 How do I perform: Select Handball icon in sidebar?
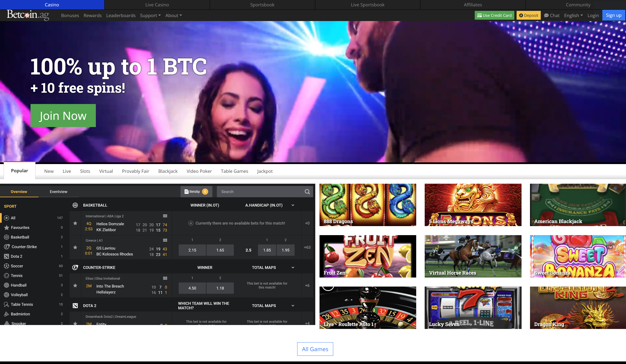(7, 285)
